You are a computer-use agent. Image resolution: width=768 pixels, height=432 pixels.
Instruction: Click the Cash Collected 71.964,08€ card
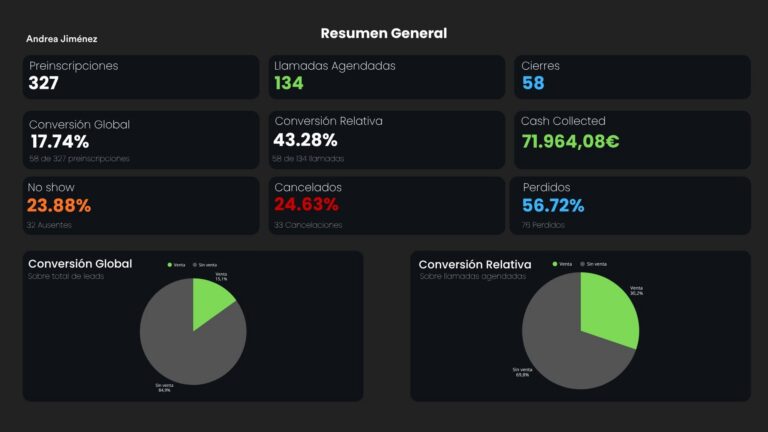[632, 140]
